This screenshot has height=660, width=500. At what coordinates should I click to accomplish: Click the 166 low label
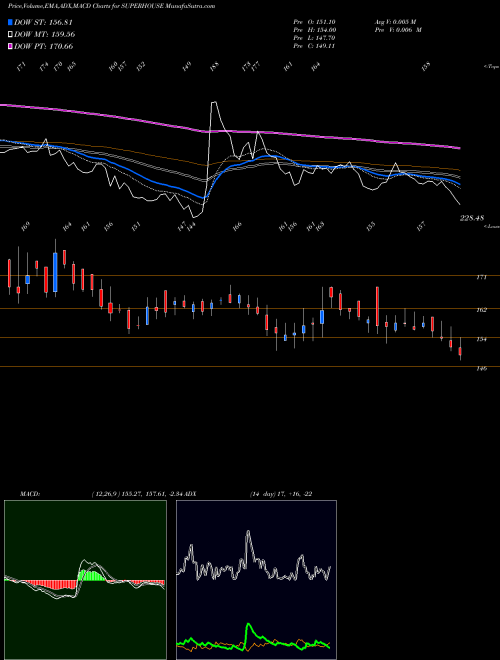(x=237, y=227)
